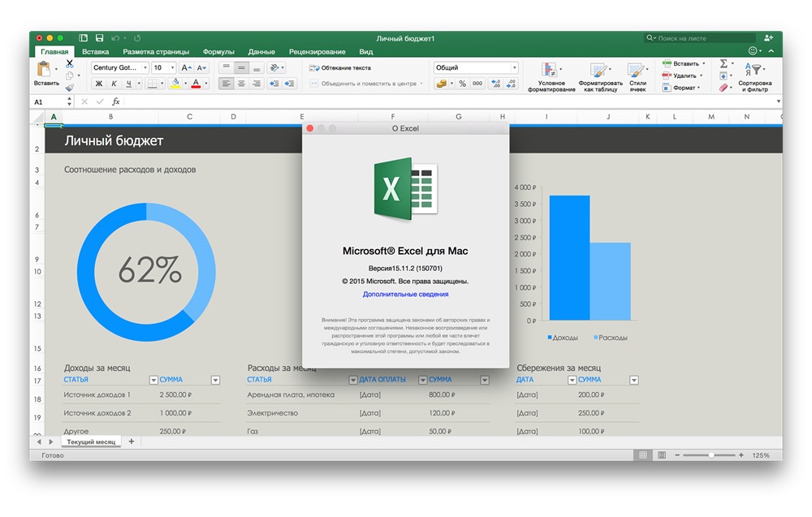Click the Copy icon in ribbon
Image resolution: width=812 pixels, height=517 pixels.
69,76
